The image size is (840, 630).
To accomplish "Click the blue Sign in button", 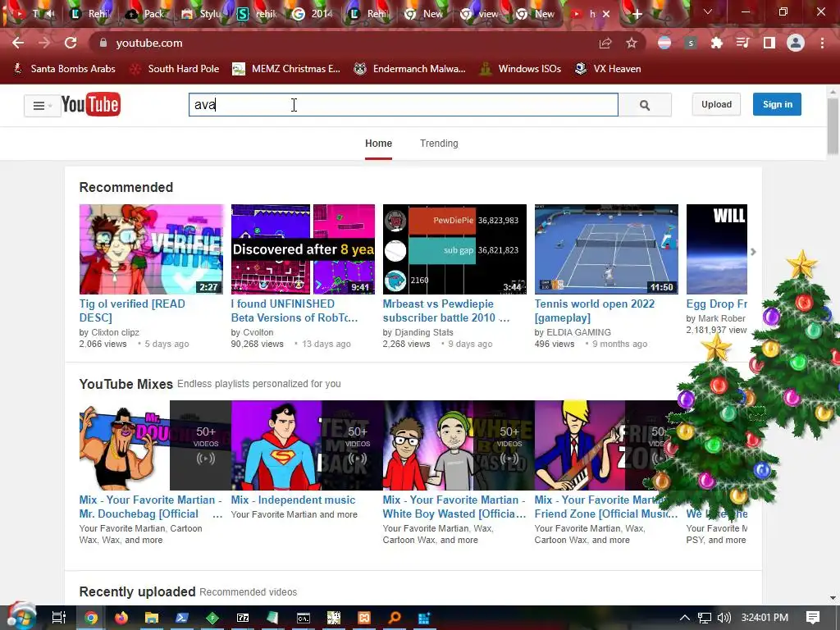I will (777, 104).
